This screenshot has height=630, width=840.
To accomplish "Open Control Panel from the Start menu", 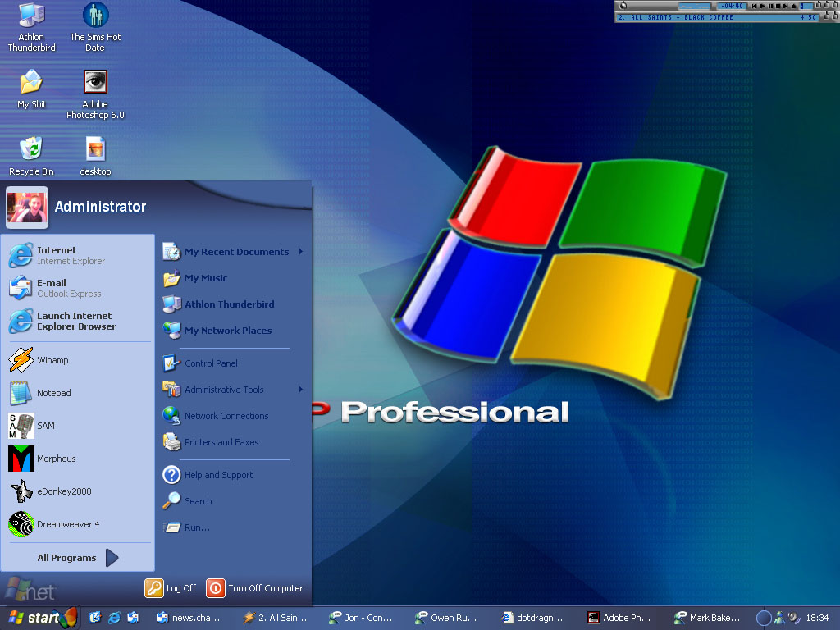I will pos(211,363).
